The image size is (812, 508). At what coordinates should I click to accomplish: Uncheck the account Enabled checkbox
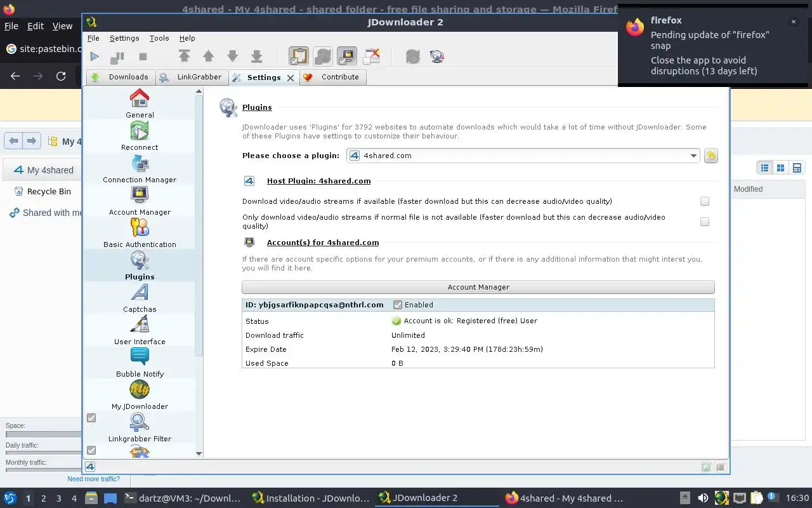point(398,305)
